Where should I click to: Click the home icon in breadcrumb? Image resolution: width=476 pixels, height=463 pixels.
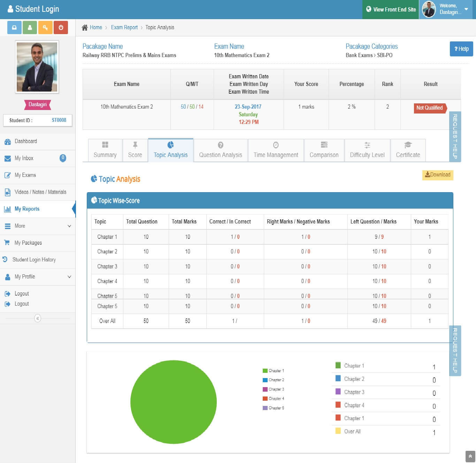[x=85, y=28]
